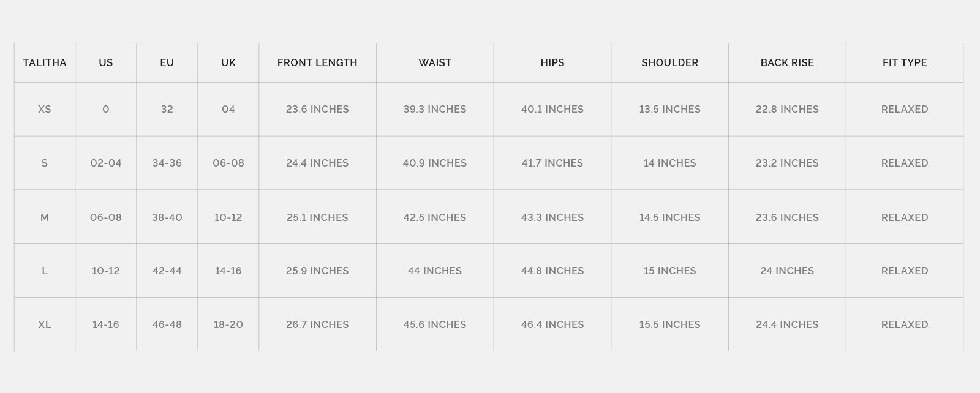The height and width of the screenshot is (393, 980).
Task: Click the XL size row label
Action: [45, 324]
